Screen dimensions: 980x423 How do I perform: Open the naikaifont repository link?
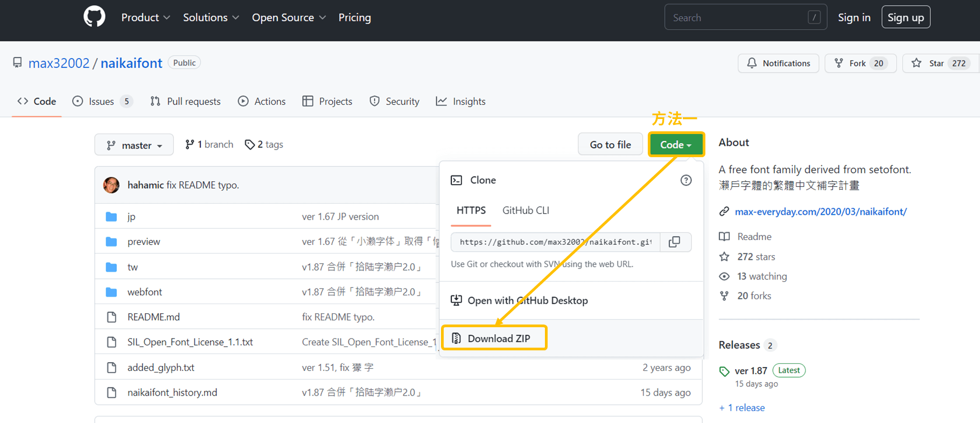131,63
